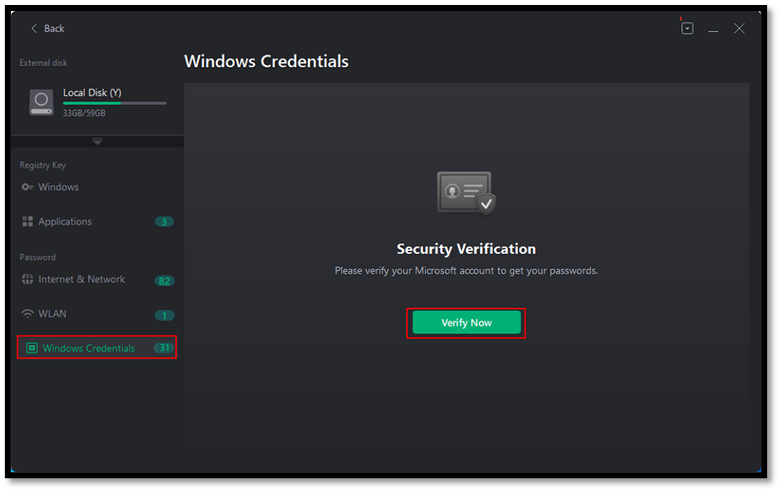Open the title bar dropdown menu icon
This screenshot has width=780, height=491.
point(687,28)
